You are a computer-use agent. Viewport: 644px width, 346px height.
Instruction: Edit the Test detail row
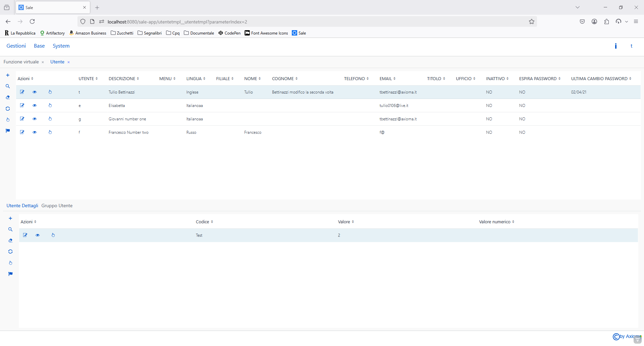(25, 235)
